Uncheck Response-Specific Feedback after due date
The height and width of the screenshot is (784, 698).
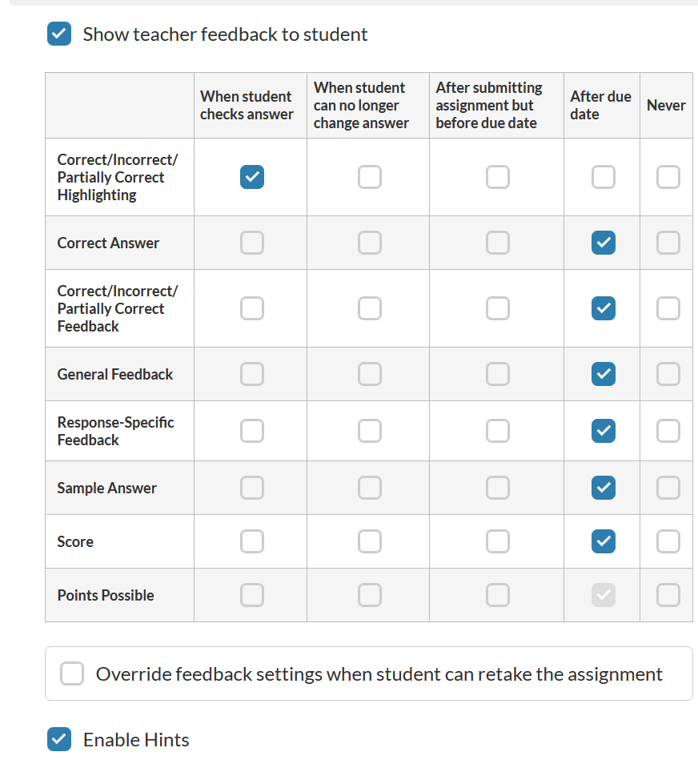coord(604,431)
